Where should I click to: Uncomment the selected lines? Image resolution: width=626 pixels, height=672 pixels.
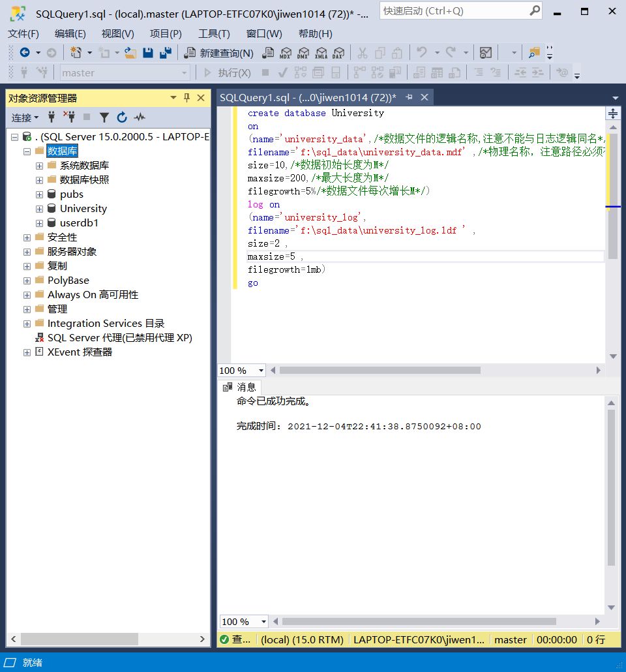point(496,73)
